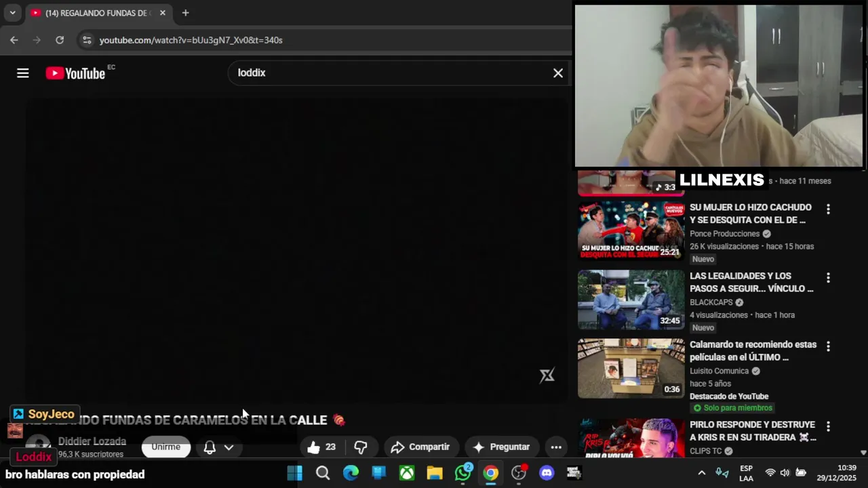This screenshot has height=488, width=868.
Task: Open LAS LEGALIDADES Y LOS PASOS video title
Action: pyautogui.click(x=751, y=282)
